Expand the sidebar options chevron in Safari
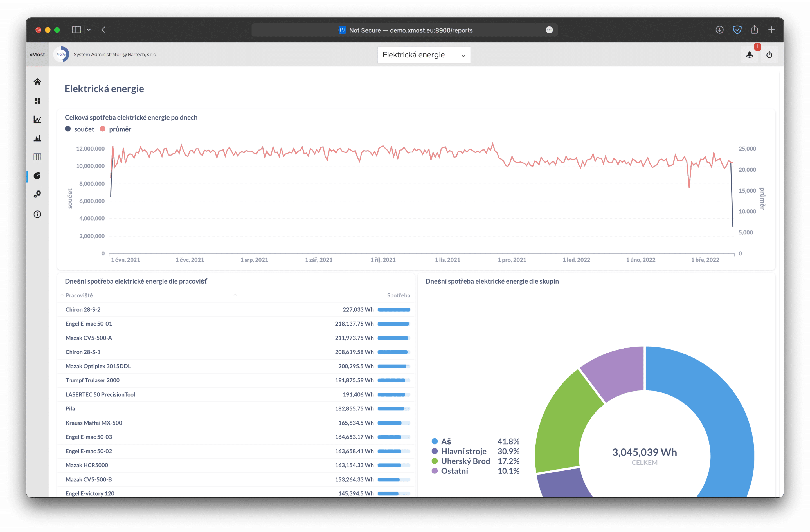 89,30
